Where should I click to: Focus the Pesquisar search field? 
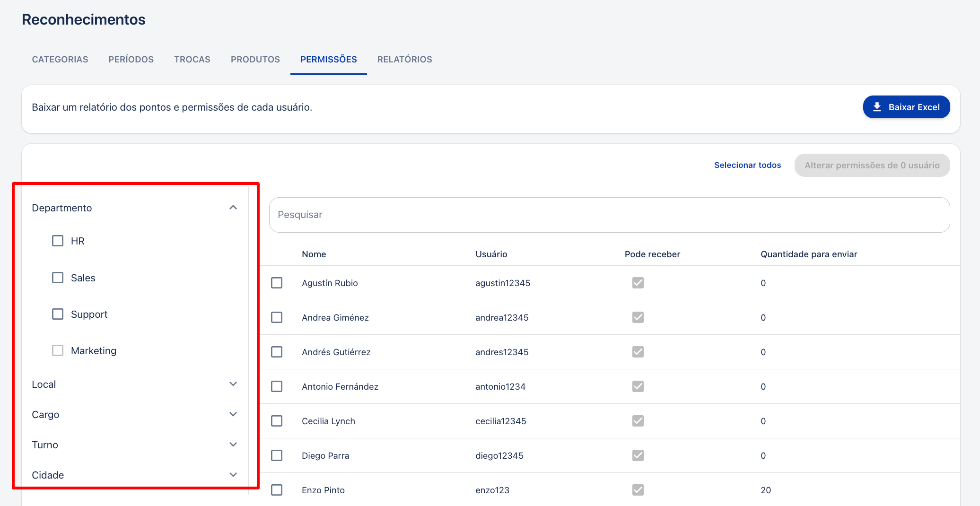609,215
